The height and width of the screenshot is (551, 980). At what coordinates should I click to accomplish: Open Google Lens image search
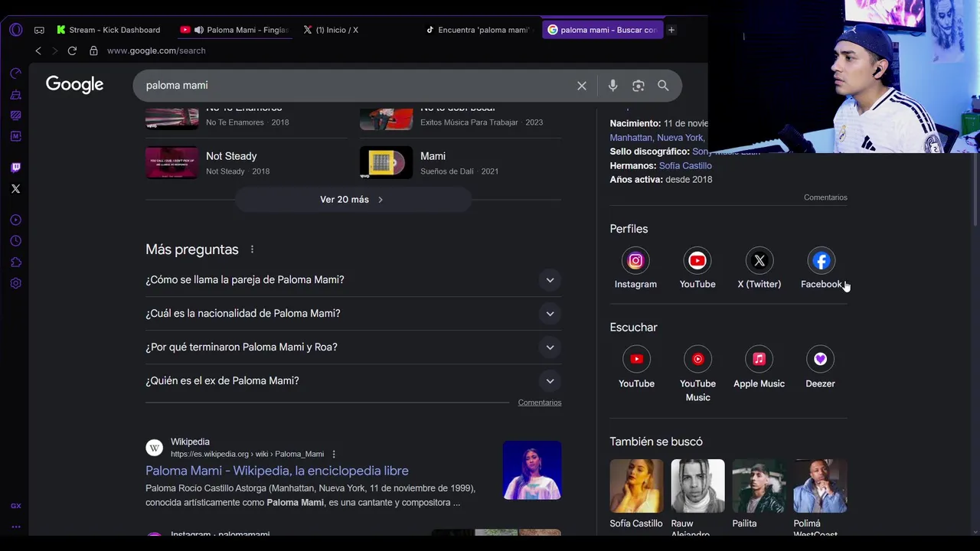click(639, 86)
